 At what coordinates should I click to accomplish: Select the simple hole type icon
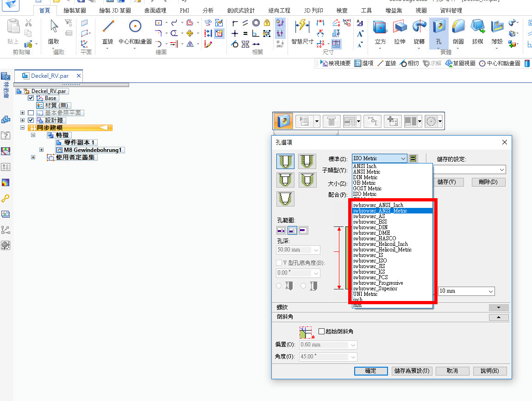pyautogui.click(x=285, y=161)
